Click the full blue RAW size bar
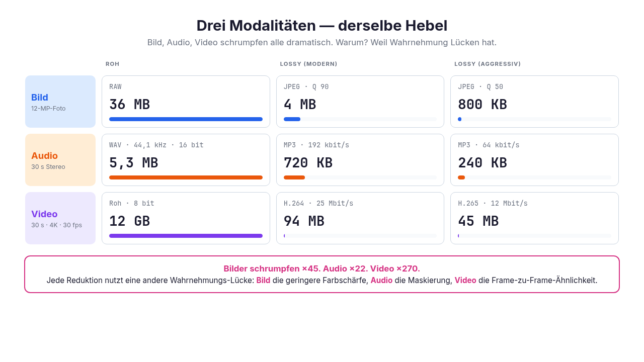Screen dimensions: 644x362 pos(186,119)
